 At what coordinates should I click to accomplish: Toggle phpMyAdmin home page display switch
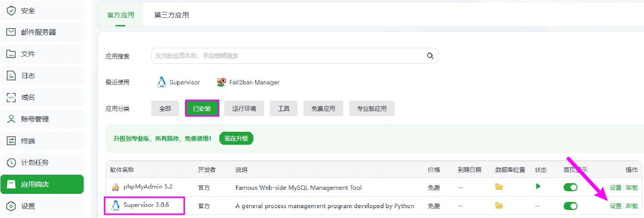(x=571, y=187)
